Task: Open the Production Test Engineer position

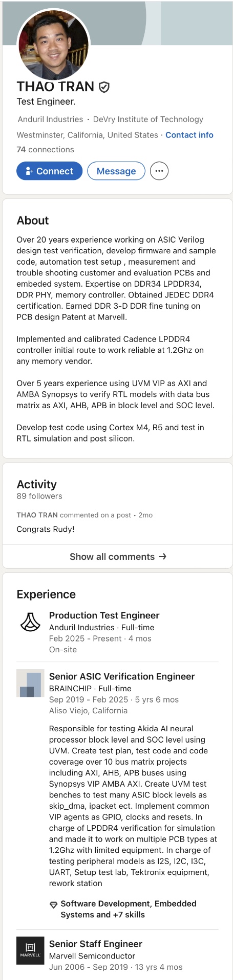Action: pyautogui.click(x=104, y=615)
